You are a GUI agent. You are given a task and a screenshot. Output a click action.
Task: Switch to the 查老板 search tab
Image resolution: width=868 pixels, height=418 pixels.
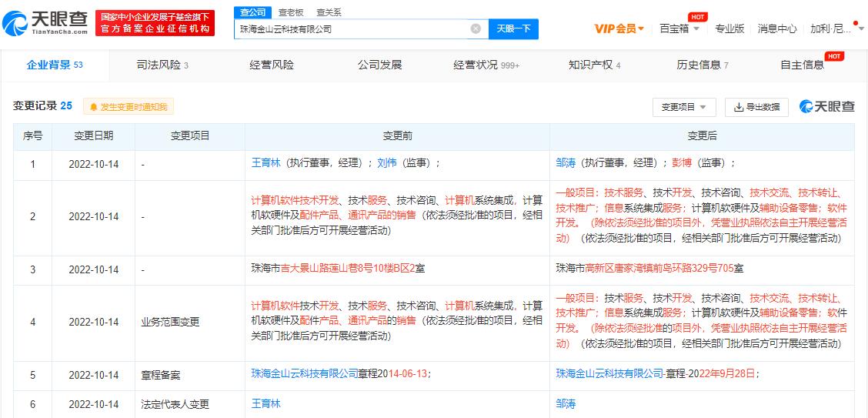point(289,12)
